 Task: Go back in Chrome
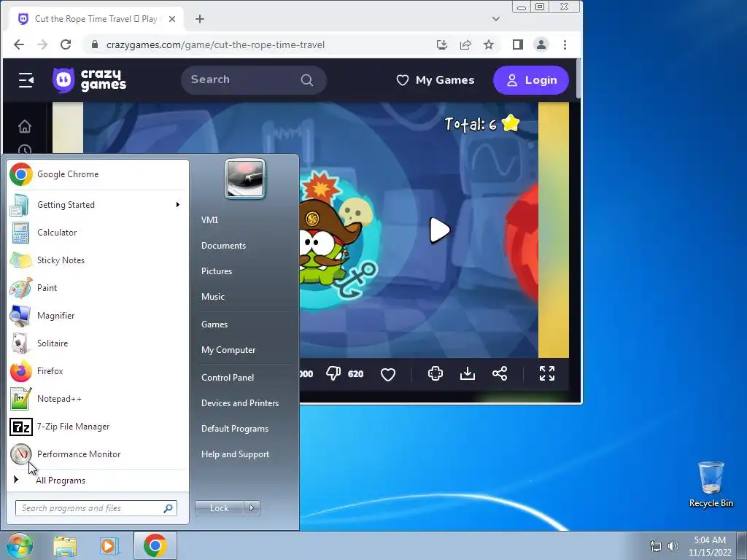[18, 44]
